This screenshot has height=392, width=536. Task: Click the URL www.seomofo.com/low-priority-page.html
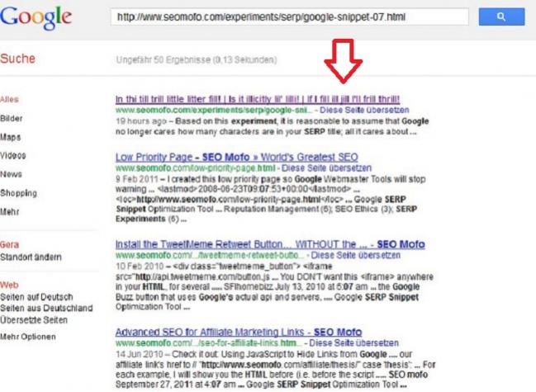(195, 168)
